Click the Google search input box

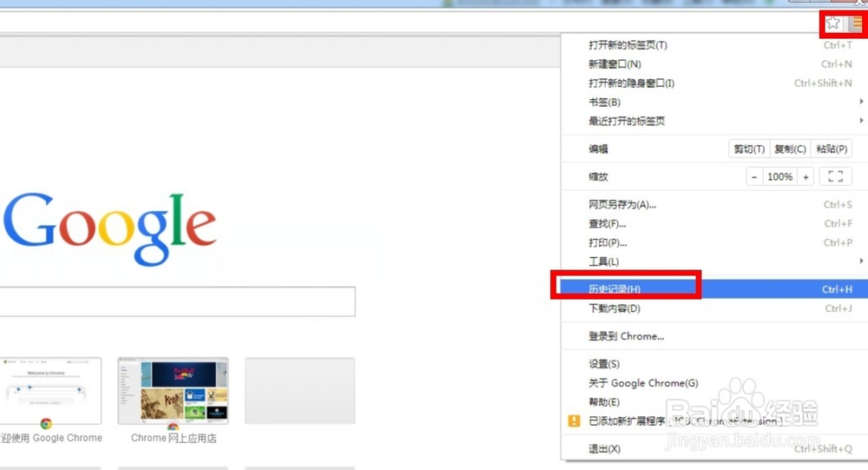[x=177, y=301]
